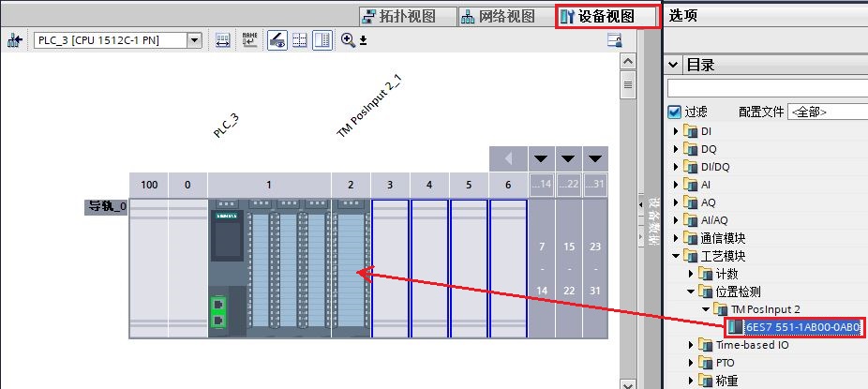The image size is (868, 389).
Task: Click empty rack slot 4
Action: click(x=429, y=268)
